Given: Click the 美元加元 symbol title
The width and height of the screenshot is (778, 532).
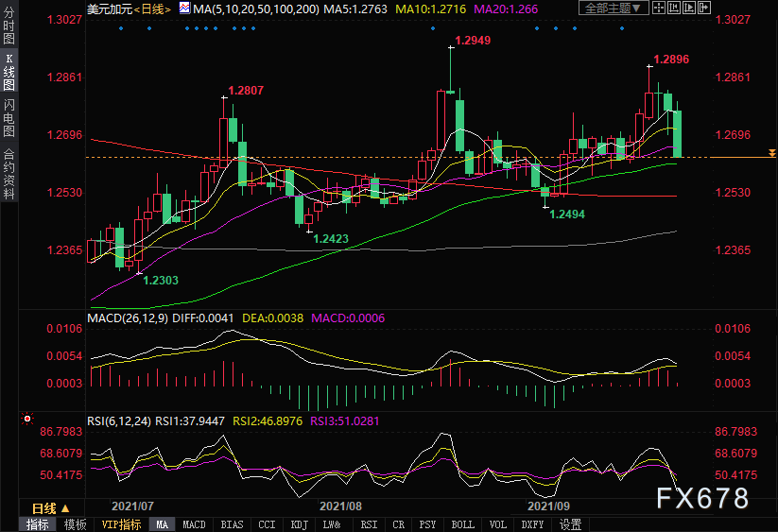Looking at the screenshot, I should click(x=110, y=9).
